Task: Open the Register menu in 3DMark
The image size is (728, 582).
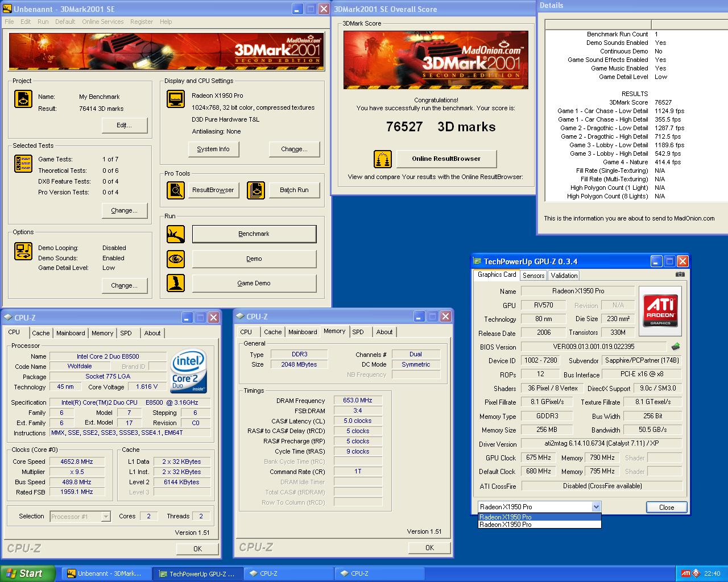Action: 142,22
